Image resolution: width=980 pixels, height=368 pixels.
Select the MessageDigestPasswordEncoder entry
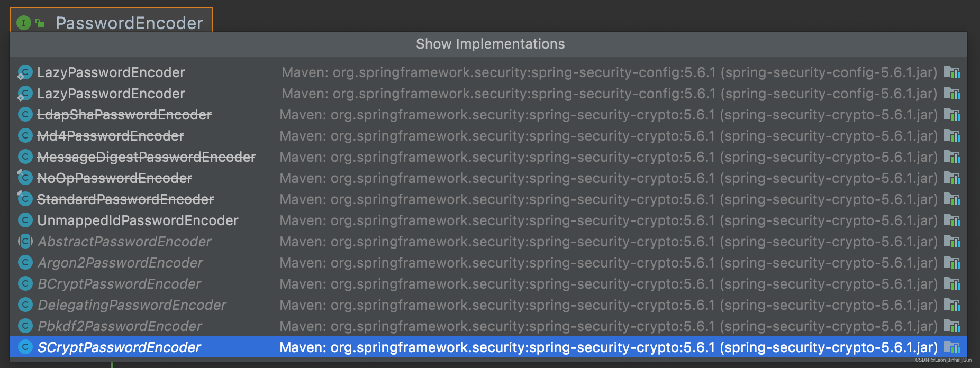coord(146,157)
